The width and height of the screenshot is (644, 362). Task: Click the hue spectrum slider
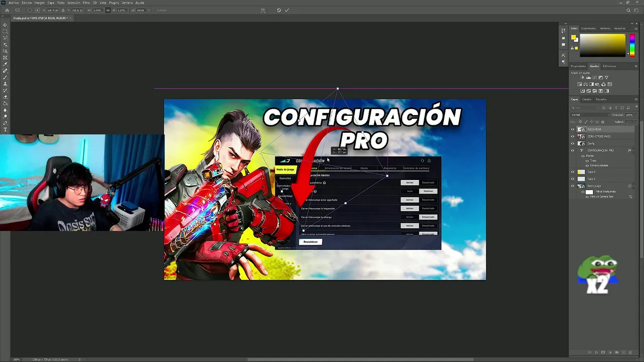[632, 45]
